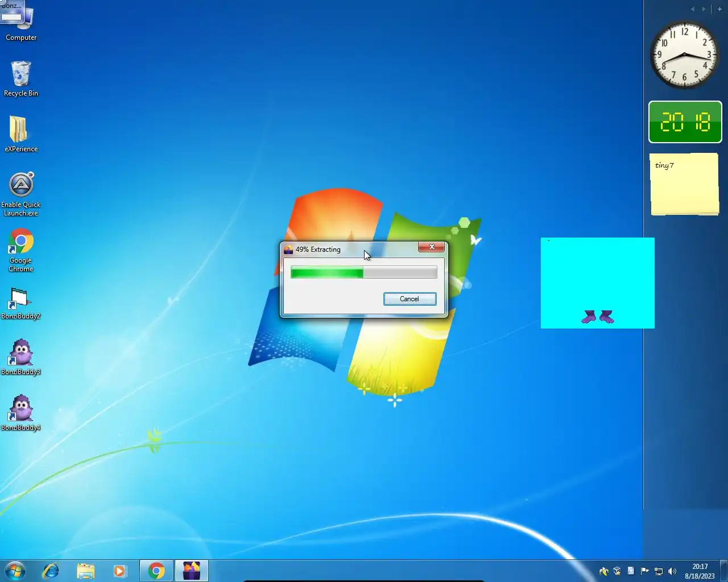Click the 49% Extracting title text
Screen dimensions: 728x582
[318, 250]
